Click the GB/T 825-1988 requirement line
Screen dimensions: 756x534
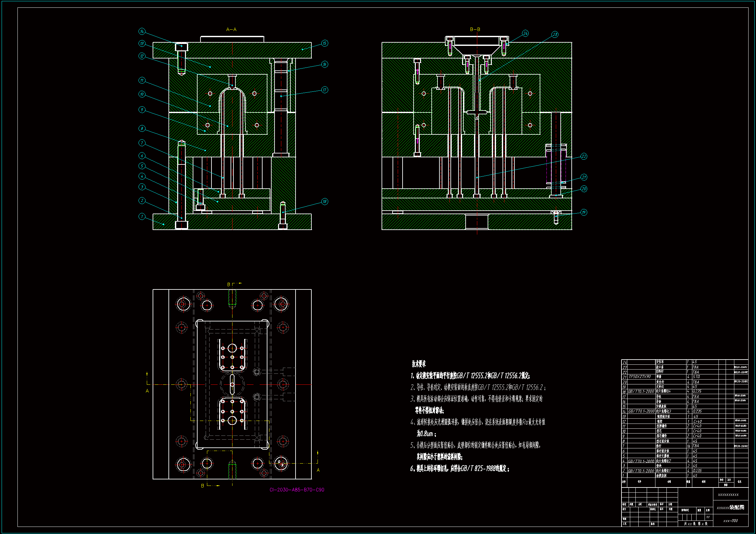click(x=460, y=468)
